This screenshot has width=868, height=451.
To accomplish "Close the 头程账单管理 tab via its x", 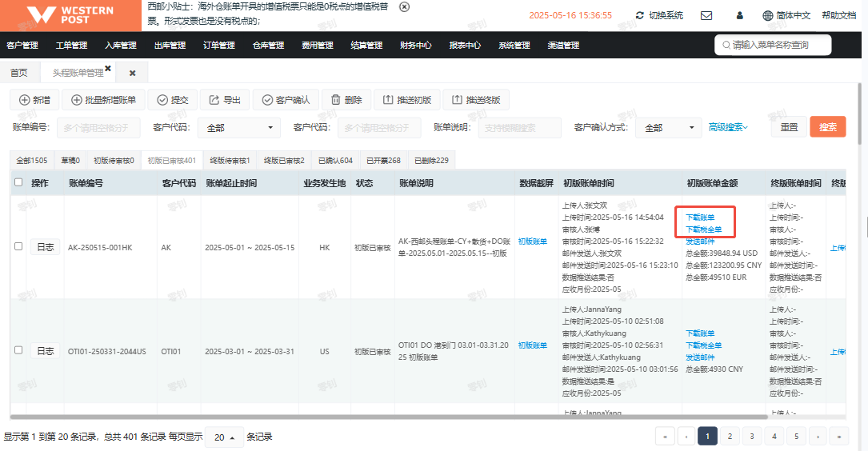I will tap(108, 68).
